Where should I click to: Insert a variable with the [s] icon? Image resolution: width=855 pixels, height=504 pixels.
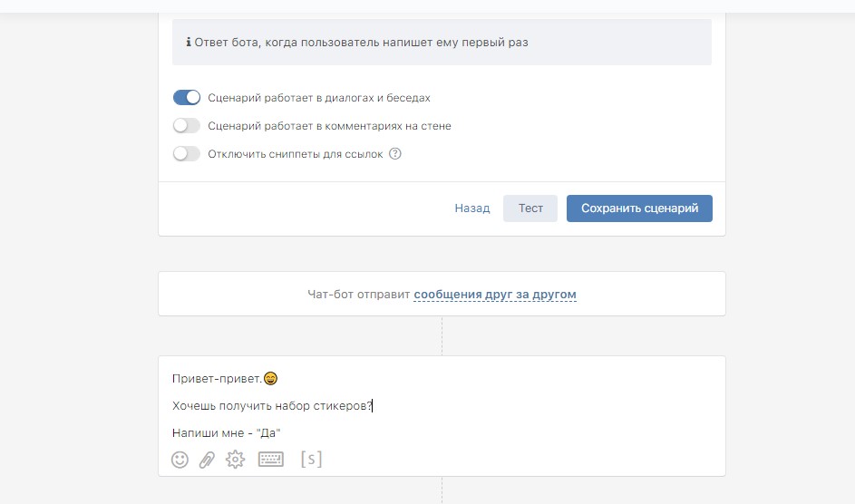click(311, 460)
